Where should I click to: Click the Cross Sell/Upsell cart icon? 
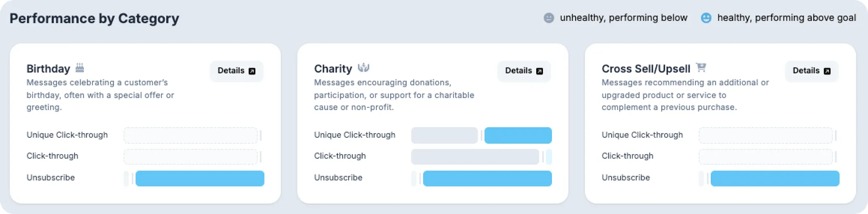pos(701,68)
